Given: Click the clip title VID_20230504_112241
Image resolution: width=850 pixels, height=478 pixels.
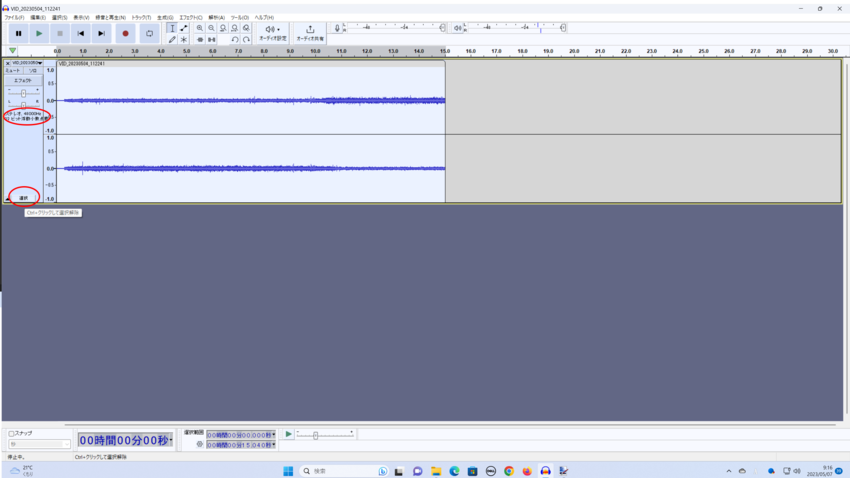Looking at the screenshot, I should [x=82, y=63].
